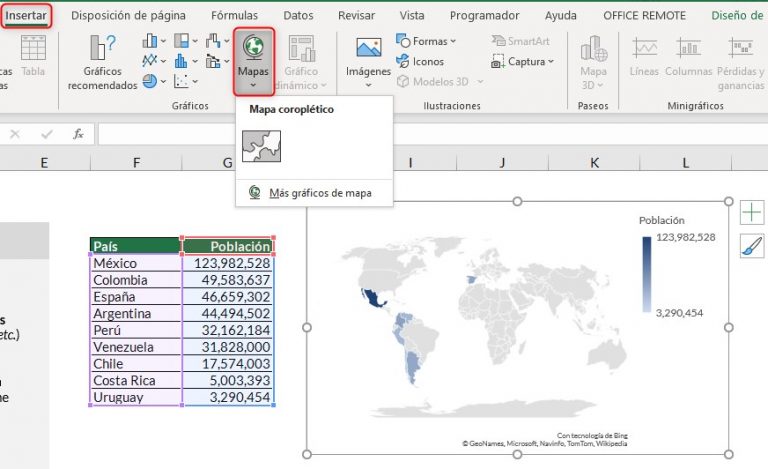Insert Modelos 3D
Screen dimensions: 768x469
[x=440, y=82]
